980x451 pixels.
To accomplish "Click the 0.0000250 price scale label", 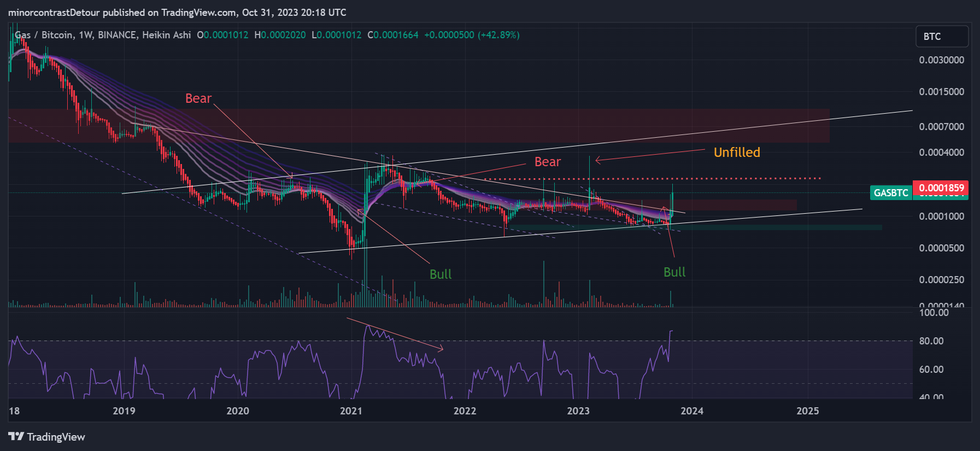I will [942, 280].
